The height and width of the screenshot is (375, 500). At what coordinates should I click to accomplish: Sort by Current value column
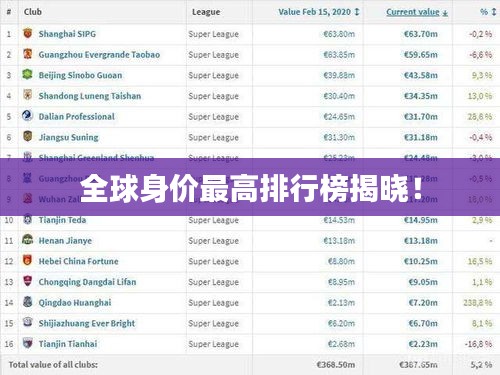pyautogui.click(x=417, y=12)
